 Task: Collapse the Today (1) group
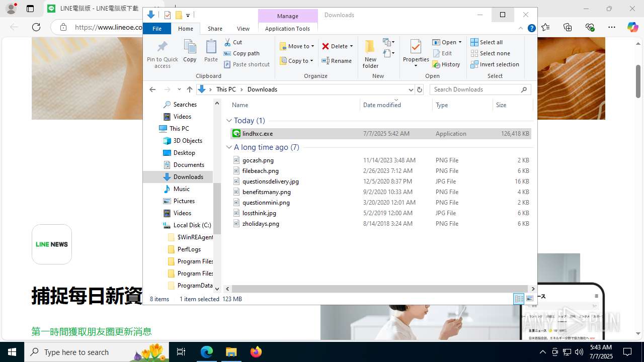point(229,121)
